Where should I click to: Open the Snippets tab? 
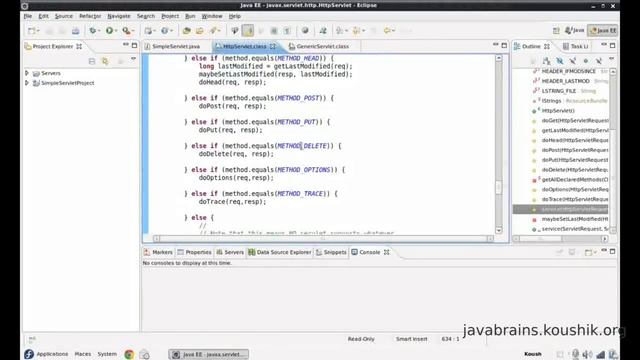[331, 252]
